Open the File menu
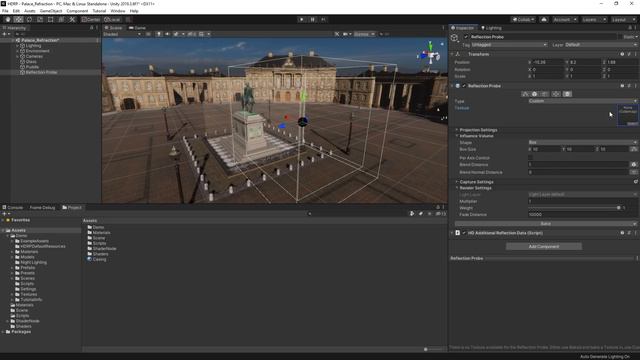Screen dimensions: 640x360 5,11
